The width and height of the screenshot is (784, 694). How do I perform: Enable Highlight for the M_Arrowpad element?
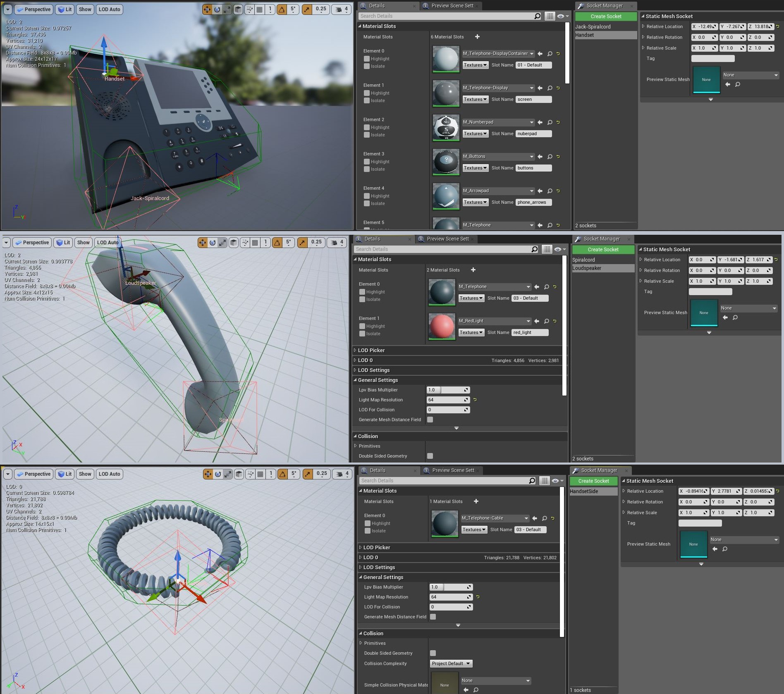pyautogui.click(x=367, y=196)
